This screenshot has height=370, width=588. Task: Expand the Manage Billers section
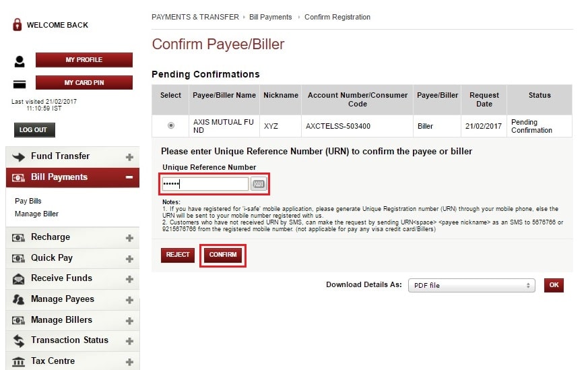(x=129, y=321)
